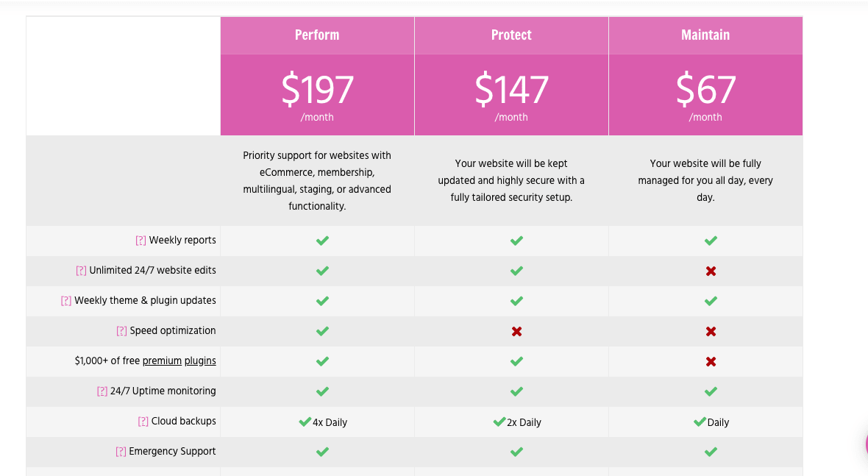Click the question mark next to Weekly theme & plugin updates

[x=66, y=301]
